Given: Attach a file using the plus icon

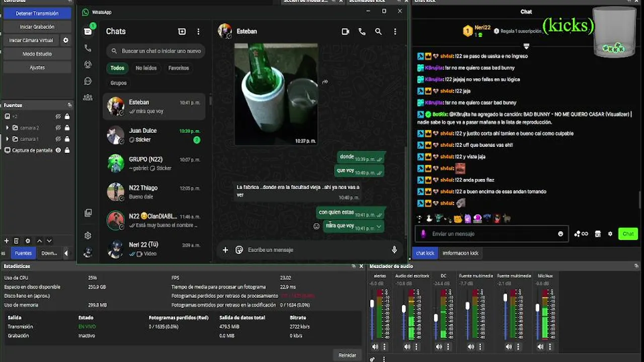Looking at the screenshot, I should [x=225, y=250].
